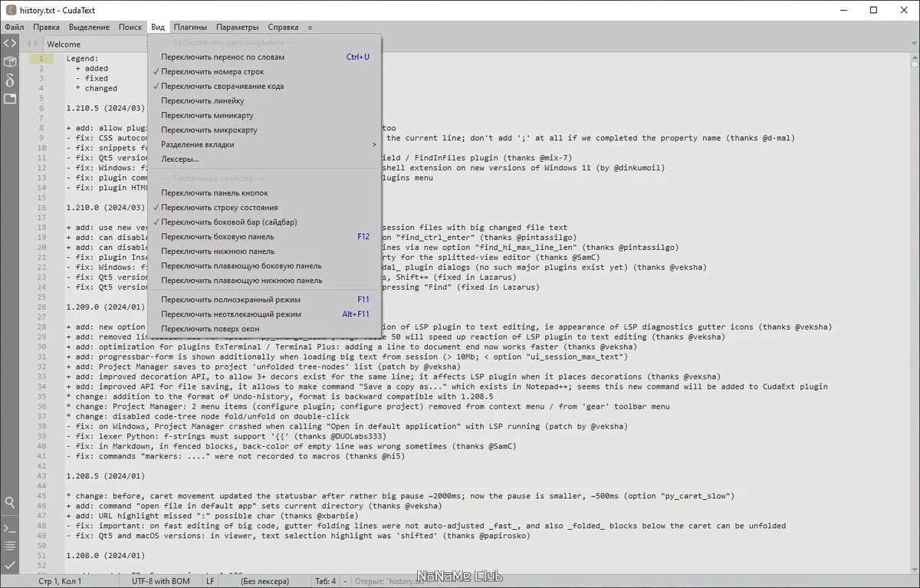Open the Console prompt icon in sidebar
This screenshot has height=588, width=920.
click(10, 528)
